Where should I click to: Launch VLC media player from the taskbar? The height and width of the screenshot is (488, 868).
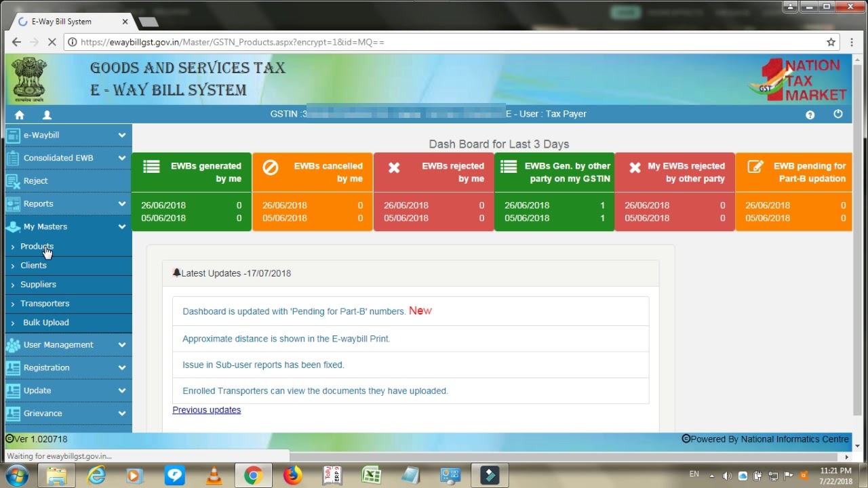coord(214,476)
